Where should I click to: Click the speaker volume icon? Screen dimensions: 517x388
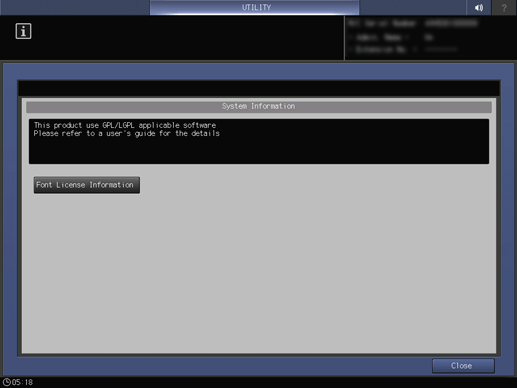[479, 7]
